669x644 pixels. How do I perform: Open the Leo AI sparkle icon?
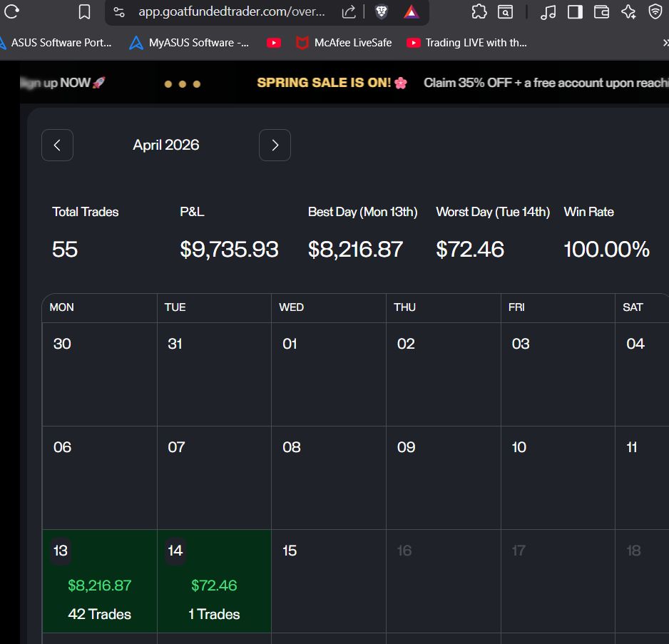628,11
